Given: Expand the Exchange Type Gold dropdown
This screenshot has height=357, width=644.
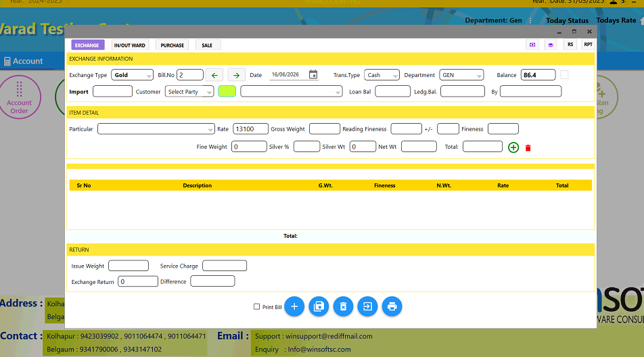Looking at the screenshot, I should pyautogui.click(x=133, y=75).
